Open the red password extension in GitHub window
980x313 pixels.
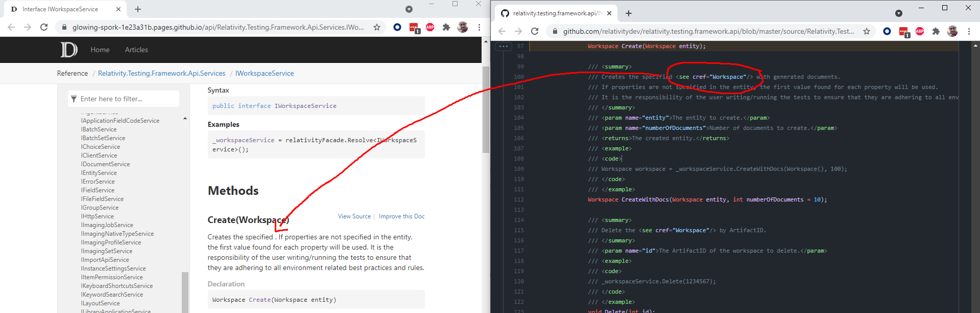[904, 32]
